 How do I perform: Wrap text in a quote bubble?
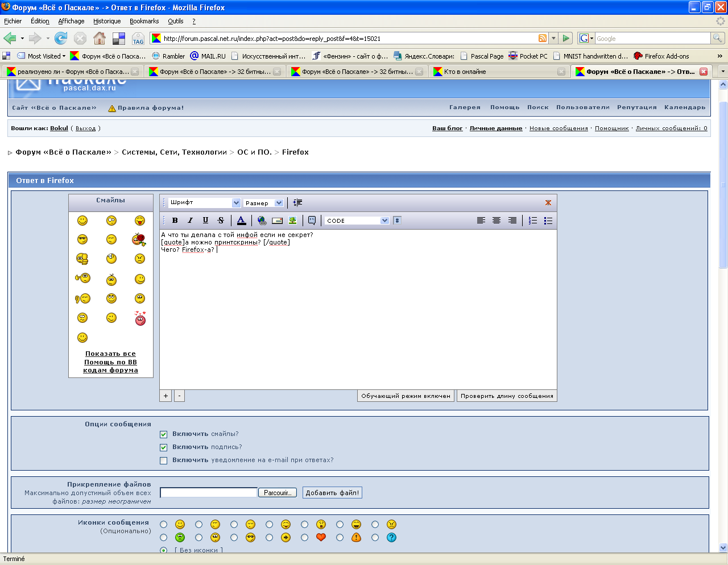tap(312, 221)
